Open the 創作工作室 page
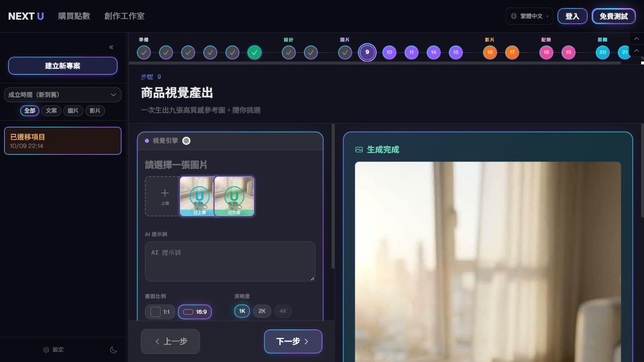 [124, 16]
